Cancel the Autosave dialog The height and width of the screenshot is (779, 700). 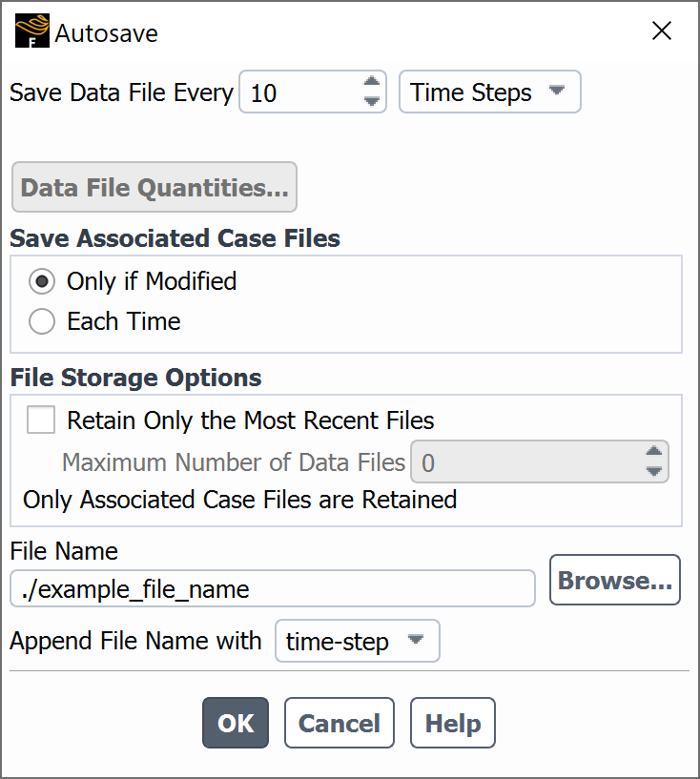point(340,723)
